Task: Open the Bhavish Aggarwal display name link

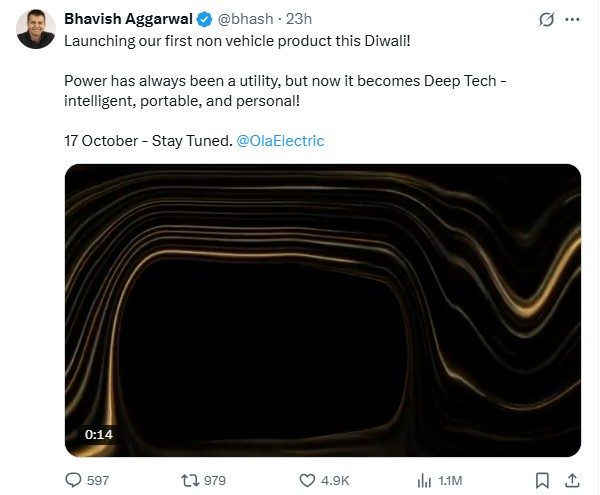Action: [x=128, y=18]
